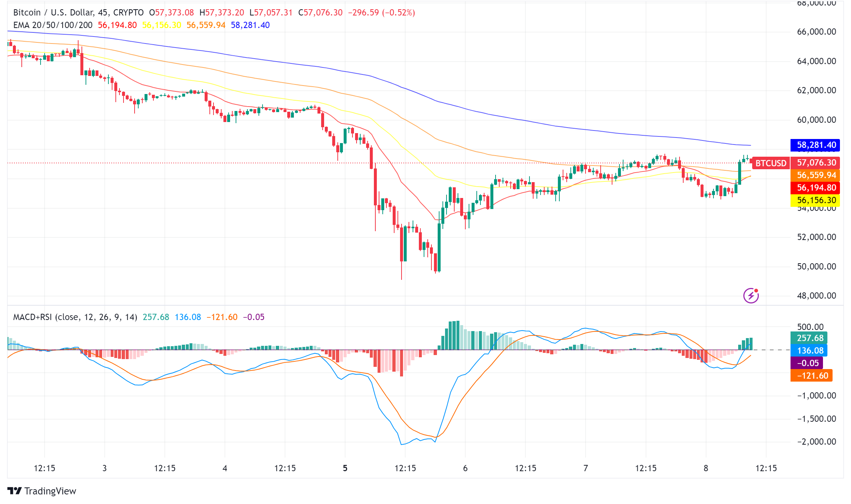Click the purple lightning bolt icon
The height and width of the screenshot is (504, 851).
[751, 295]
